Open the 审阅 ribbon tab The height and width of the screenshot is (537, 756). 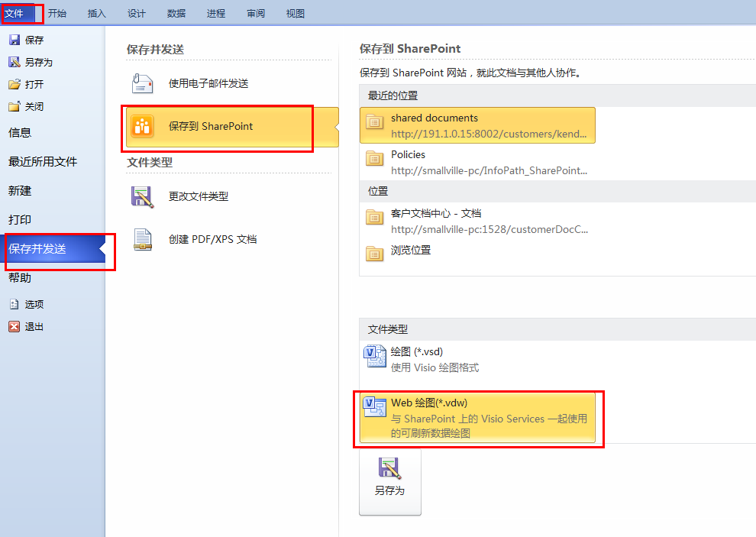pyautogui.click(x=256, y=14)
